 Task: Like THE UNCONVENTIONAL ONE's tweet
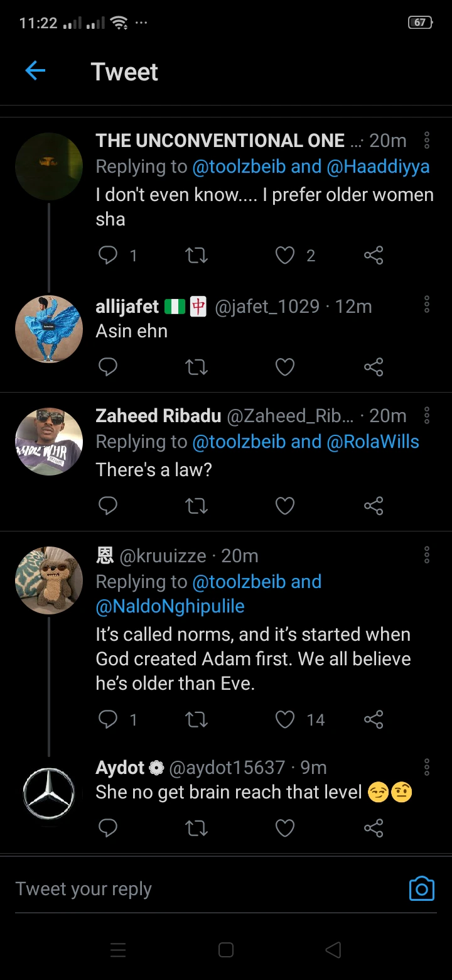coord(285,255)
